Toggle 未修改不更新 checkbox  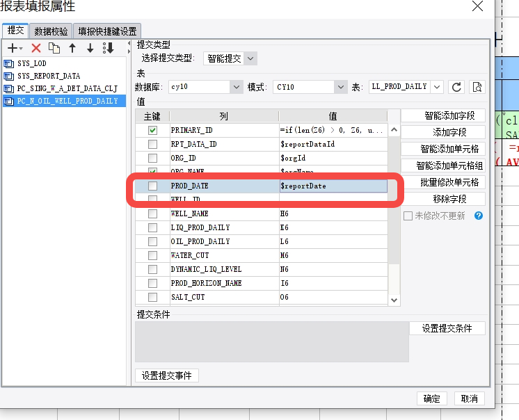pyautogui.click(x=408, y=216)
